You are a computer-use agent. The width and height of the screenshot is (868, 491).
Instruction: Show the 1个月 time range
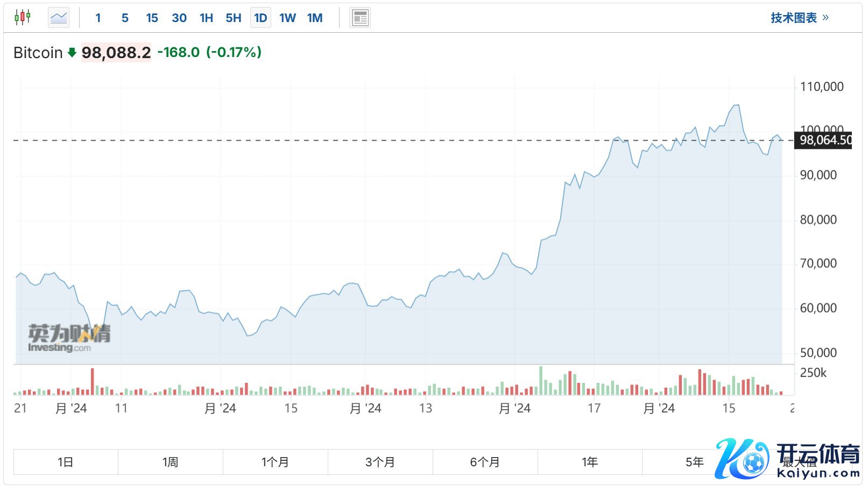(x=275, y=462)
